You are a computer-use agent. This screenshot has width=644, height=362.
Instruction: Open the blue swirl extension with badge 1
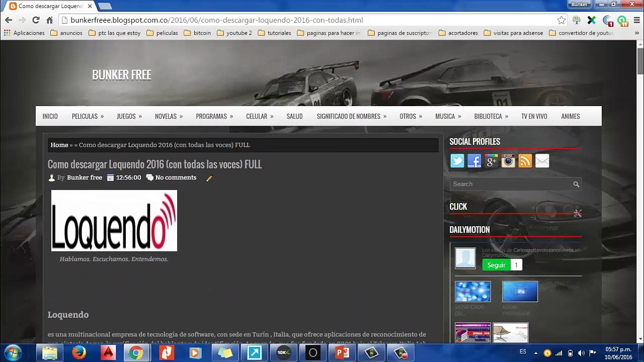(x=608, y=21)
